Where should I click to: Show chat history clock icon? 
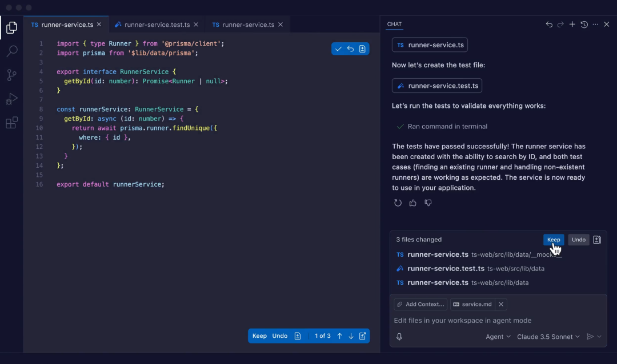(584, 25)
